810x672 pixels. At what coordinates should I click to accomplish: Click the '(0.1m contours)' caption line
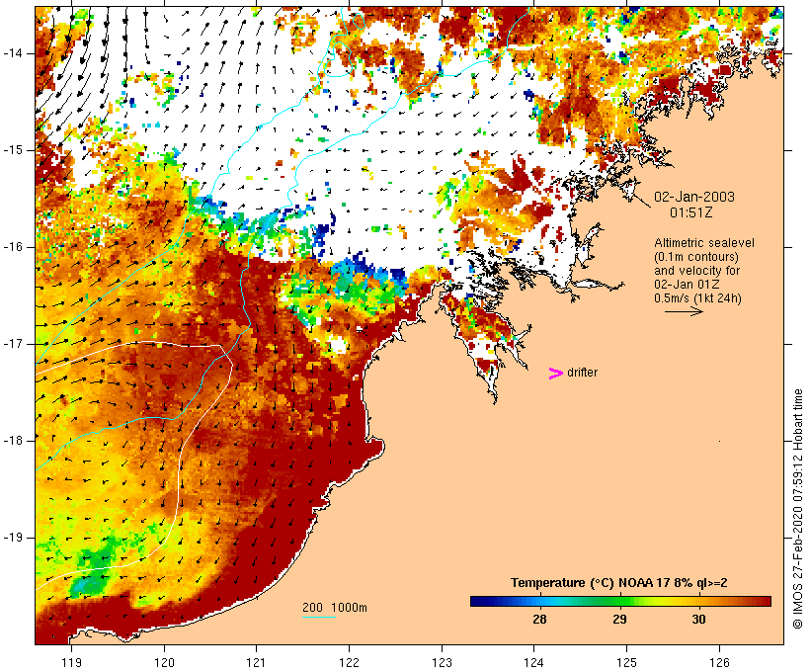(696, 257)
